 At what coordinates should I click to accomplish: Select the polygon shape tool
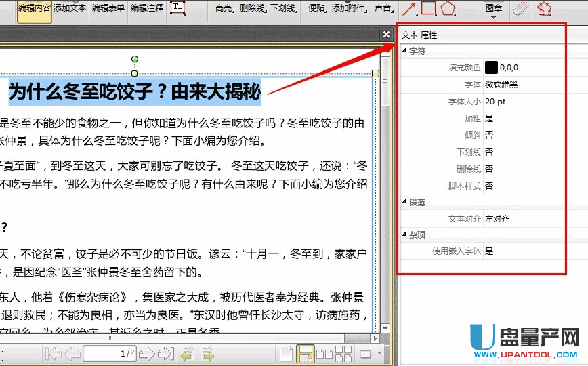(447, 8)
